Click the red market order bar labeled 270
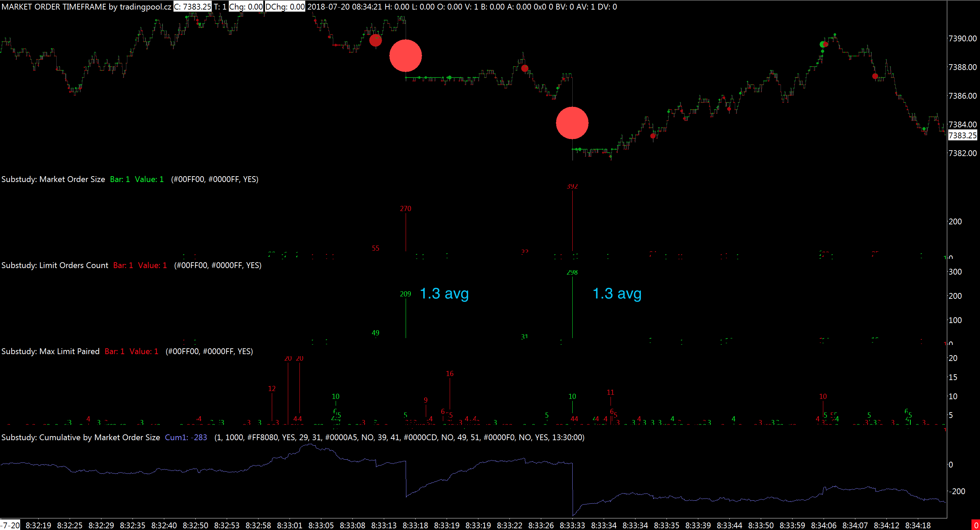This screenshot has width=980, height=530. pyautogui.click(x=406, y=232)
